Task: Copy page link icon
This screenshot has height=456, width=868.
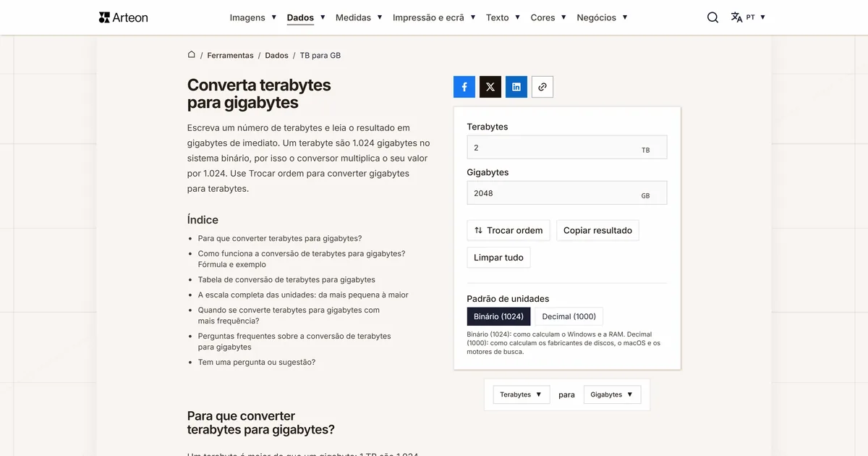Action: pos(542,87)
